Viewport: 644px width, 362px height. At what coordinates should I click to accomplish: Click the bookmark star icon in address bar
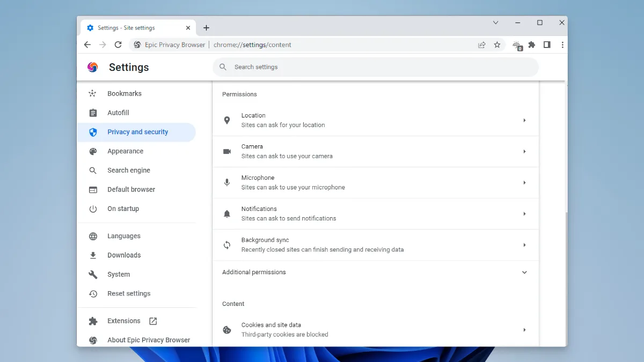(497, 45)
